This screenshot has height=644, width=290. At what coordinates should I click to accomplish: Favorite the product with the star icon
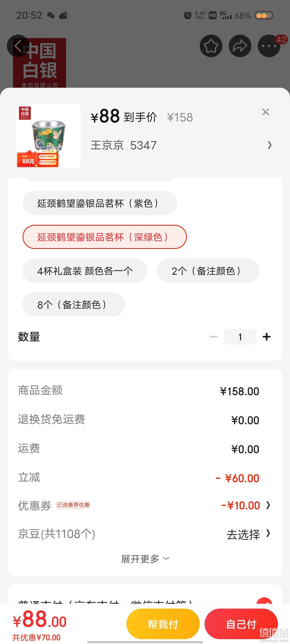(211, 46)
